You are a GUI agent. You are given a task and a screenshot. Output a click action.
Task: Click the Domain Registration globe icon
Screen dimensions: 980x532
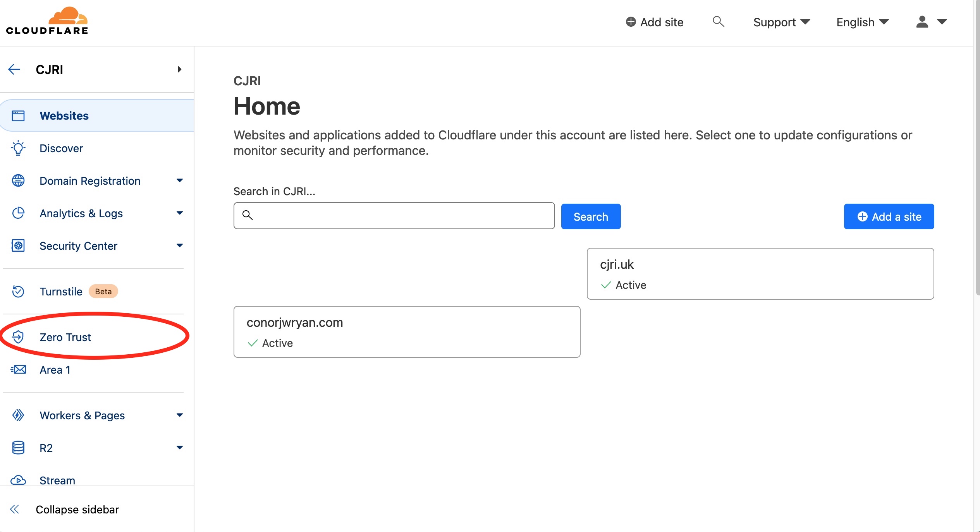click(18, 180)
